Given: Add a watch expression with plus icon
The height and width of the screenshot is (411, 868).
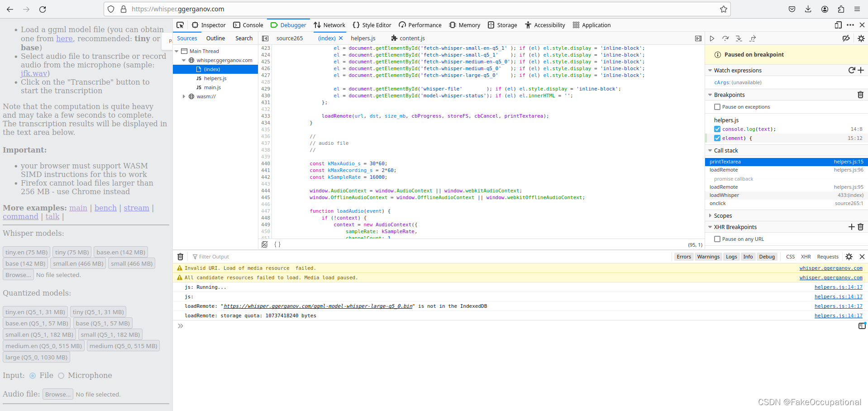Looking at the screenshot, I should pos(861,70).
